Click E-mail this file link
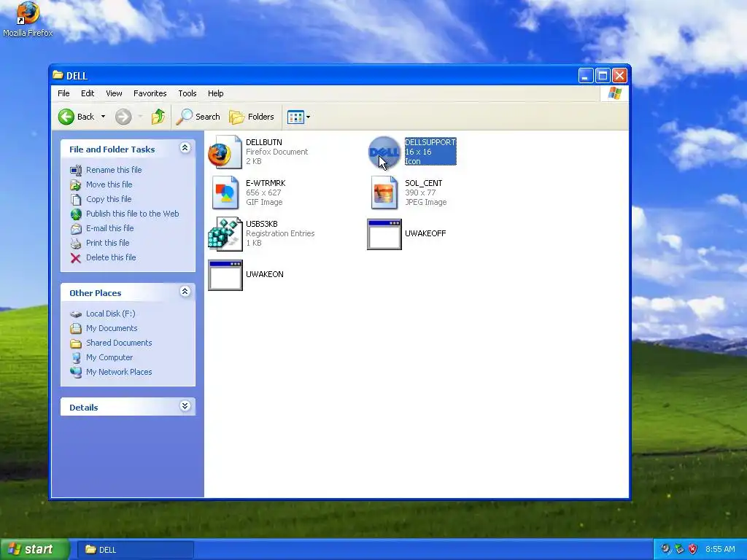This screenshot has height=560, width=747. point(109,228)
